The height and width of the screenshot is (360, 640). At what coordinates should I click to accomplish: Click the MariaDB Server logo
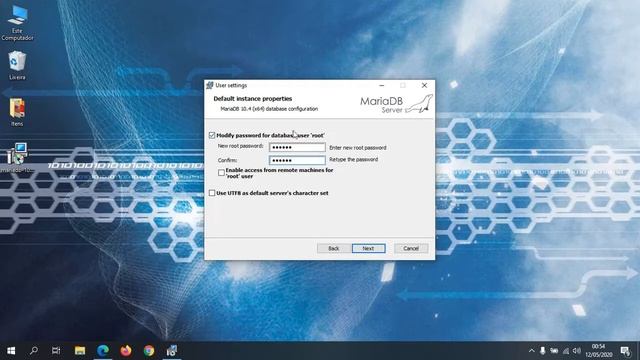tap(396, 104)
